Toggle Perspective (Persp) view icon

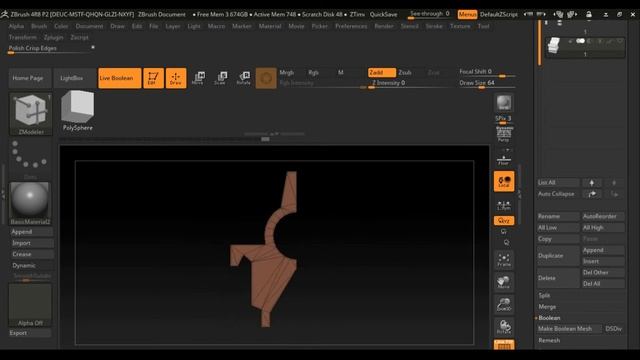pyautogui.click(x=504, y=134)
